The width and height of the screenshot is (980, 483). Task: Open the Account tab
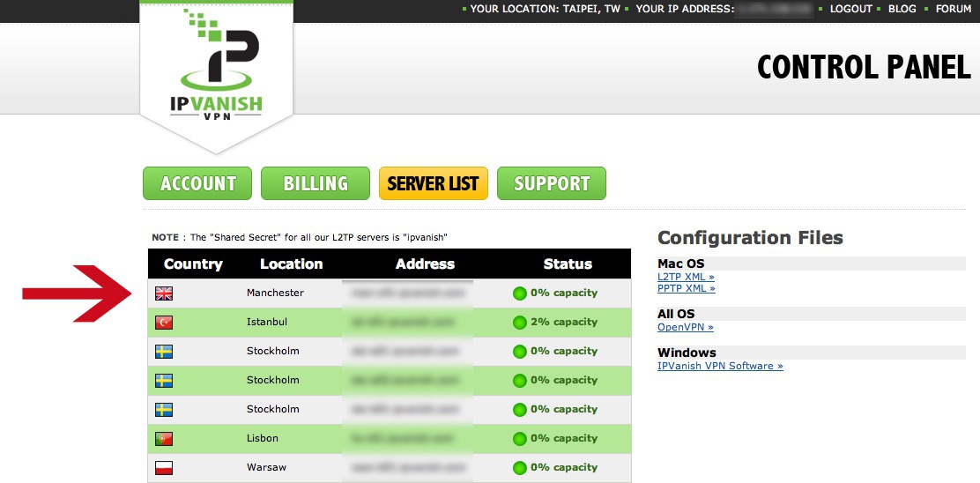197,183
